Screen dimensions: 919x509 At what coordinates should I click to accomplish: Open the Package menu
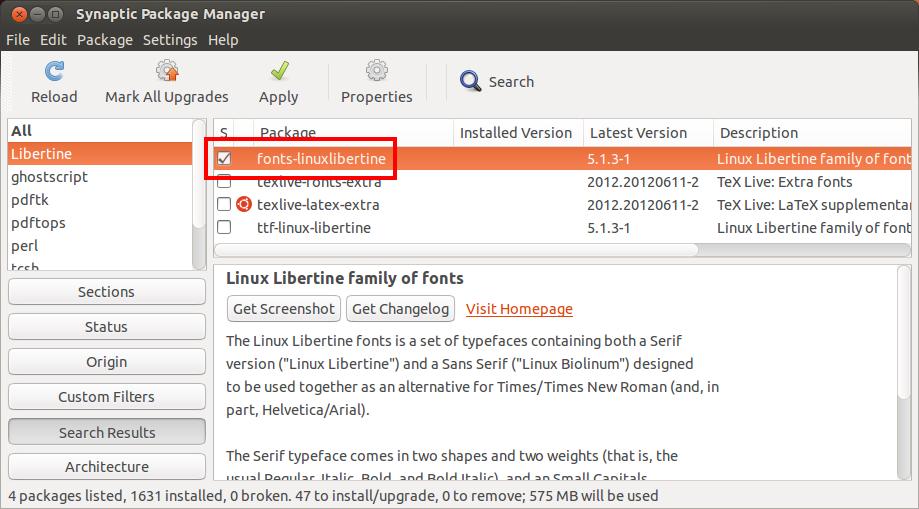coord(105,40)
